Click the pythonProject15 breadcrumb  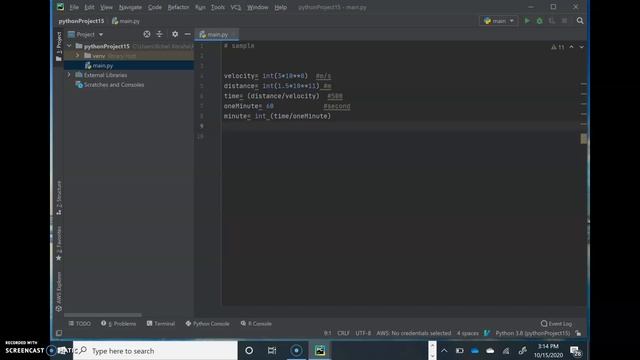[81, 21]
